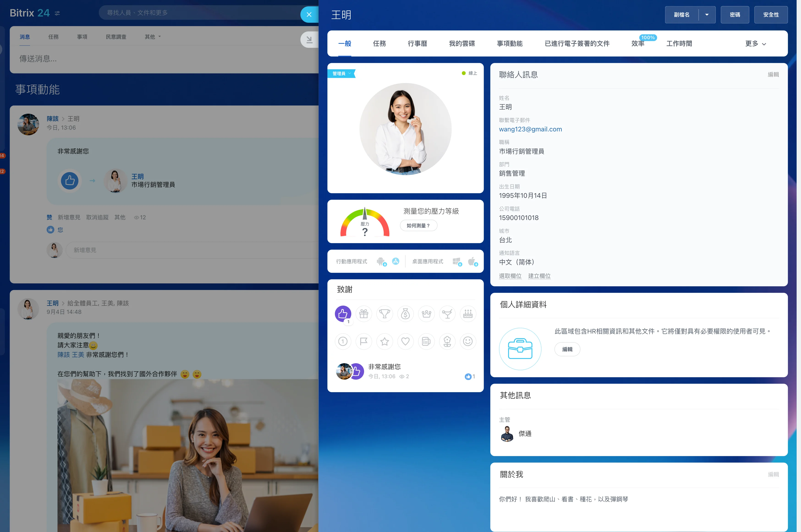Open the 民意調查 tab
This screenshot has width=801, height=532.
point(116,37)
